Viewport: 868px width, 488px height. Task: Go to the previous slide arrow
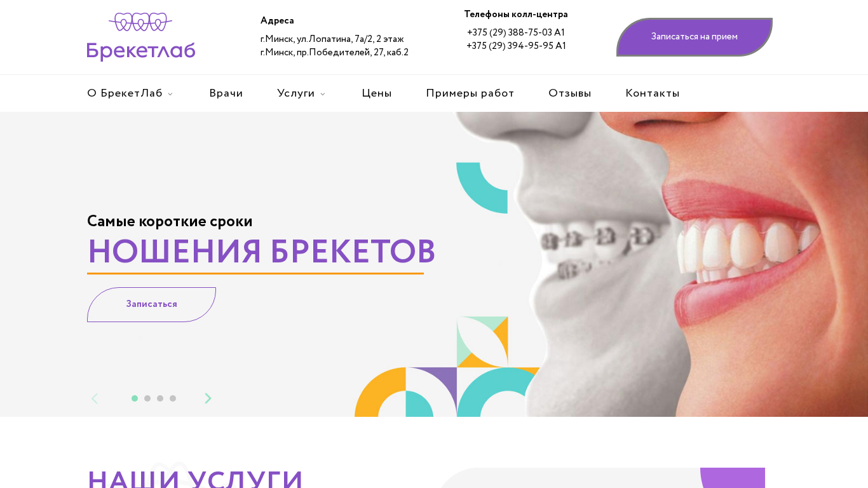(95, 398)
